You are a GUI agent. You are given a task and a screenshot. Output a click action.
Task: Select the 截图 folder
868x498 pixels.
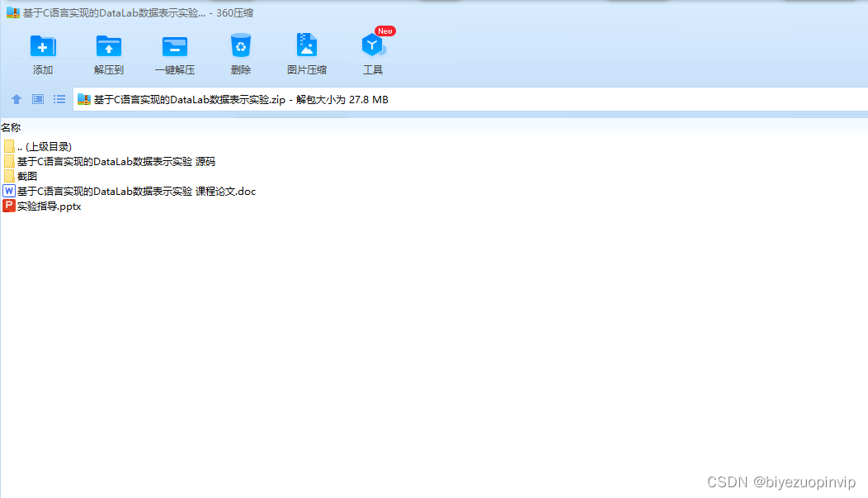(20, 176)
